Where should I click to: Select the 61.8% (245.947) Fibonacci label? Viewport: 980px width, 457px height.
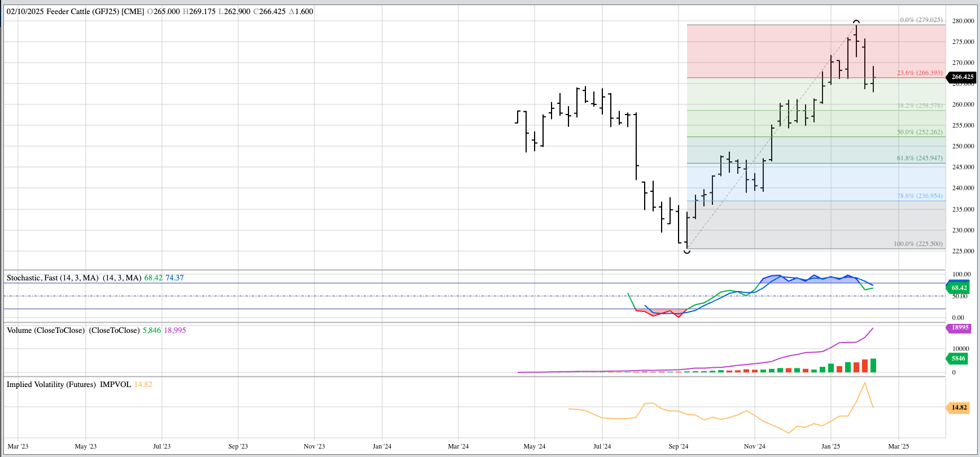[919, 158]
